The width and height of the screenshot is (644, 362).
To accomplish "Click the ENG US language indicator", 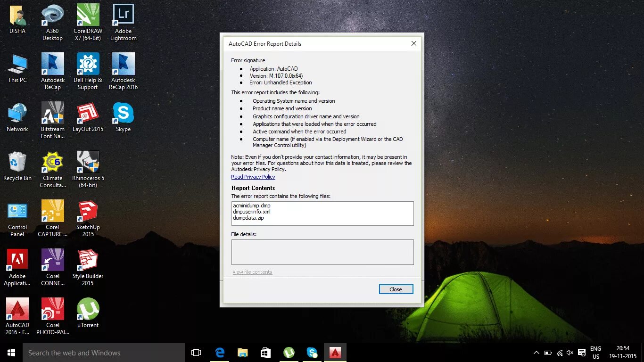I will point(596,353).
